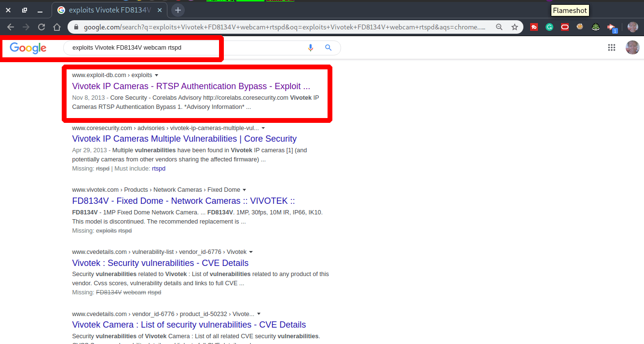Screen dimensions: 644x344
Task: Select the 'exploits Vivotek FD8134V' tab
Action: pyautogui.click(x=110, y=10)
